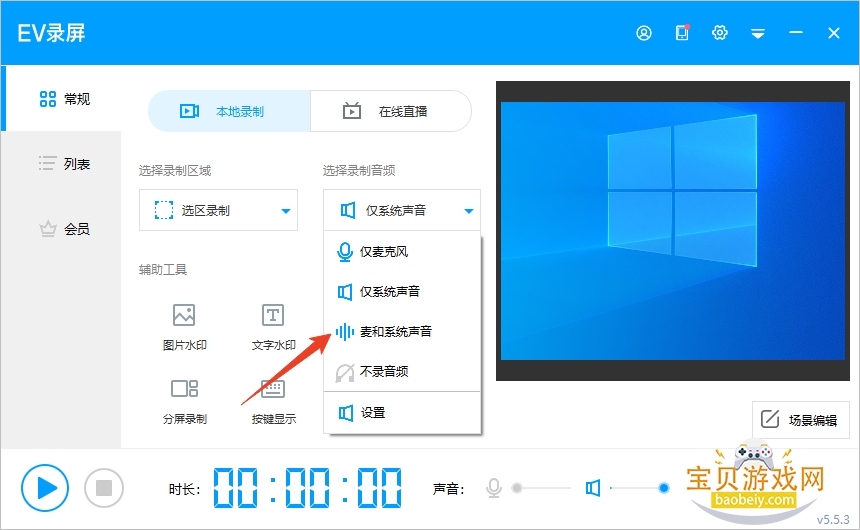Collapse the 仅系统声音 audio dropdown
Image resolution: width=860 pixels, height=530 pixels.
(402, 211)
